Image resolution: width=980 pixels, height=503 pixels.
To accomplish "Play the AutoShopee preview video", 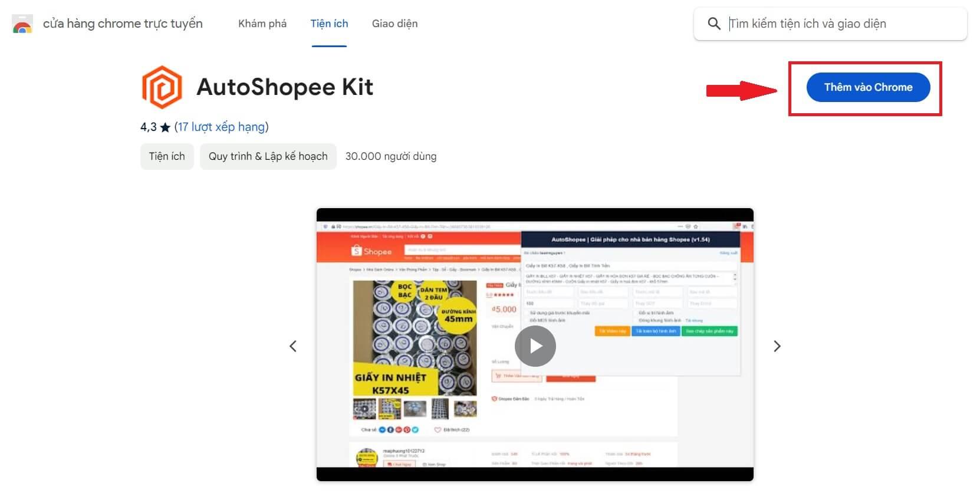I will pos(535,346).
